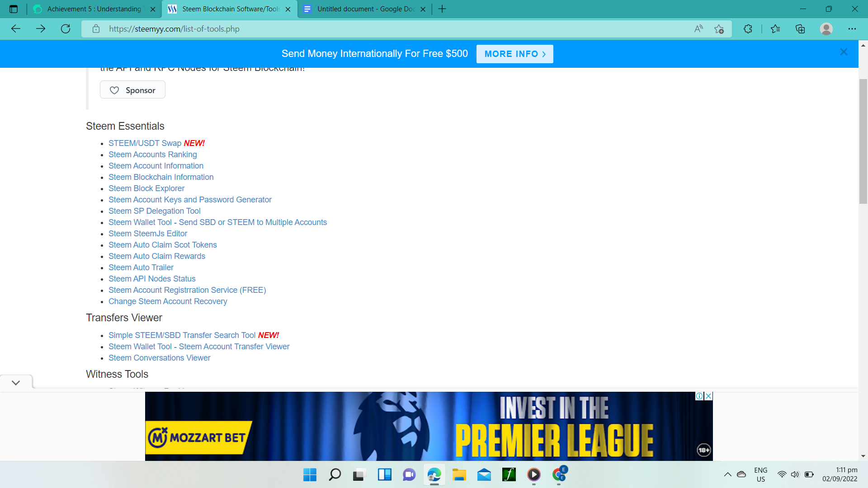Viewport: 868px width, 488px height.
Task: Open Collections panel
Action: pos(800,29)
